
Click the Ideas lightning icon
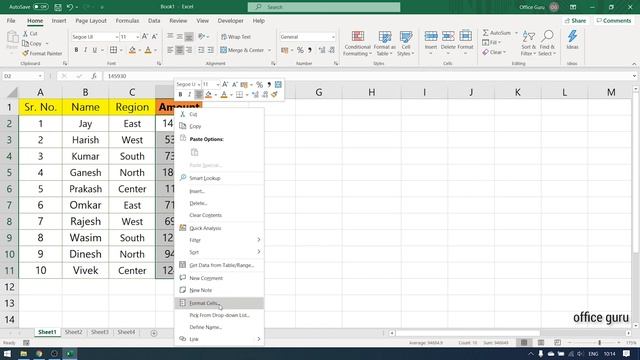(x=572, y=36)
